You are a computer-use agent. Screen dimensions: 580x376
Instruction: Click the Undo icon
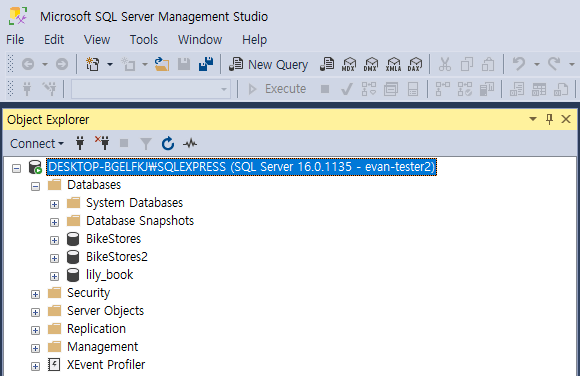pos(519,64)
